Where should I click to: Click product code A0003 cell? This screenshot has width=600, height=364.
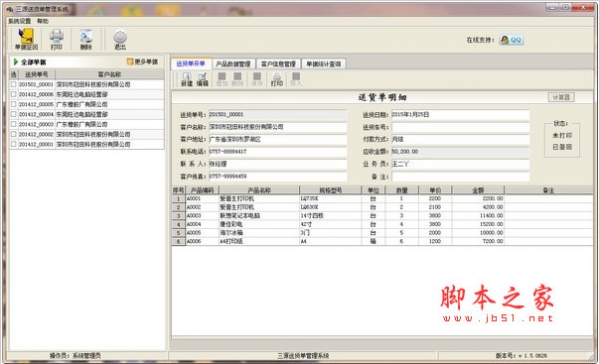tap(202, 215)
